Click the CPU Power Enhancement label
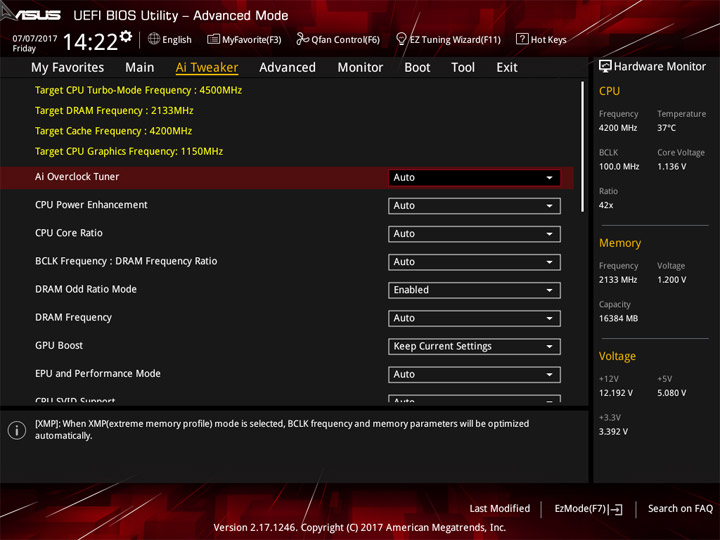The width and height of the screenshot is (720, 540). pyautogui.click(x=91, y=205)
